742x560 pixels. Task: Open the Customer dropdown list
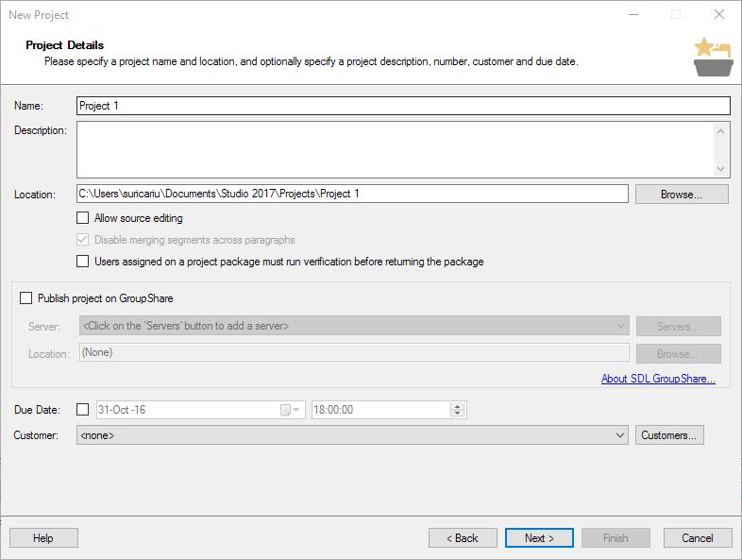click(619, 435)
